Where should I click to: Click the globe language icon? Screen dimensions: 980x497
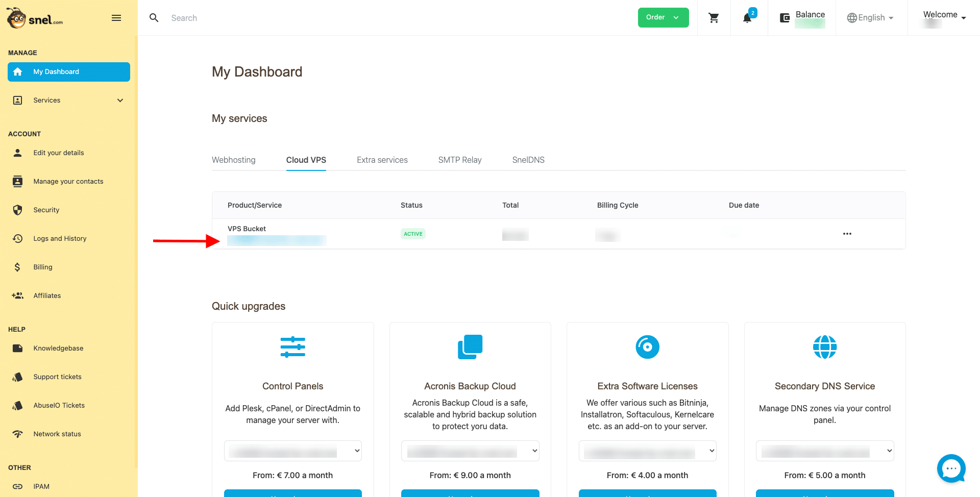click(x=851, y=18)
